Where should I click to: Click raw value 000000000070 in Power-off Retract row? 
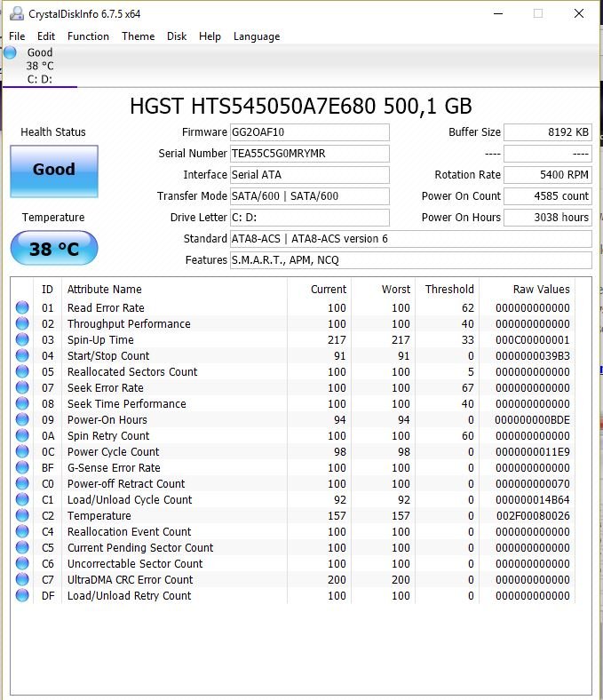tap(533, 483)
